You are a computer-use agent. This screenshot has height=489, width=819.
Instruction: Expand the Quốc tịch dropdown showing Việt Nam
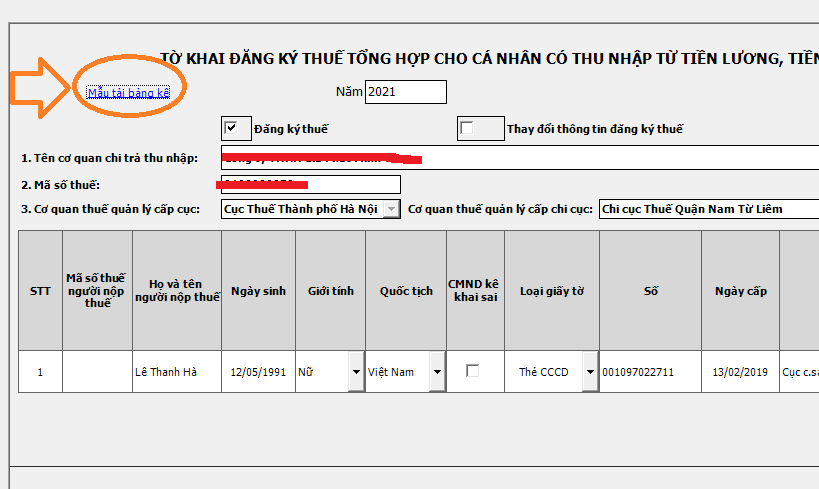pyautogui.click(x=437, y=372)
